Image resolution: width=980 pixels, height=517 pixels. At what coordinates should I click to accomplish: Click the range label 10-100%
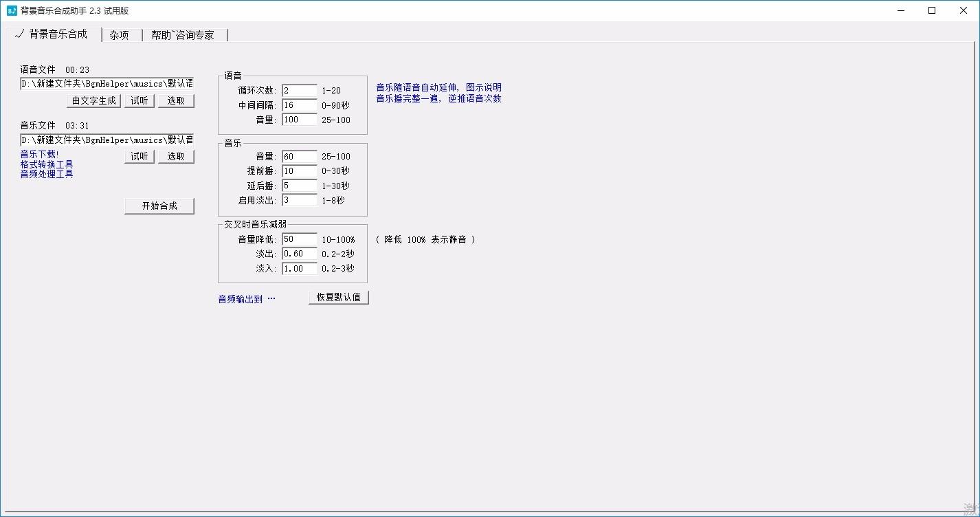(x=338, y=239)
